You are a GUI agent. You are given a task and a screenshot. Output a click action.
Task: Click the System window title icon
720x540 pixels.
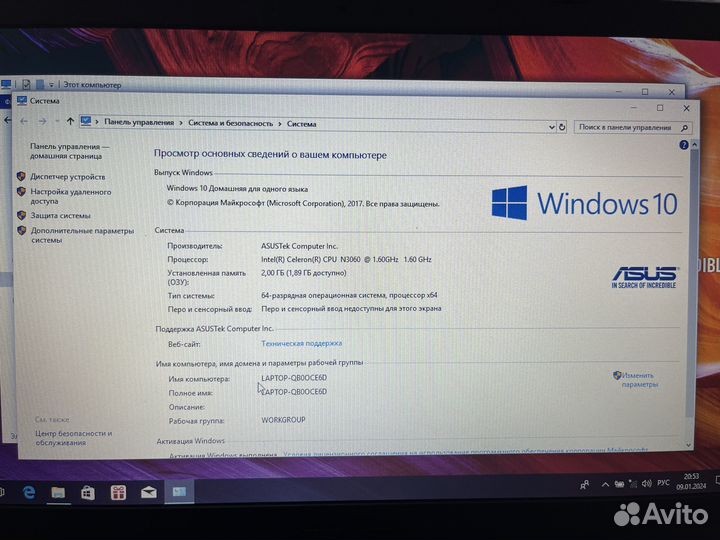(x=22, y=101)
